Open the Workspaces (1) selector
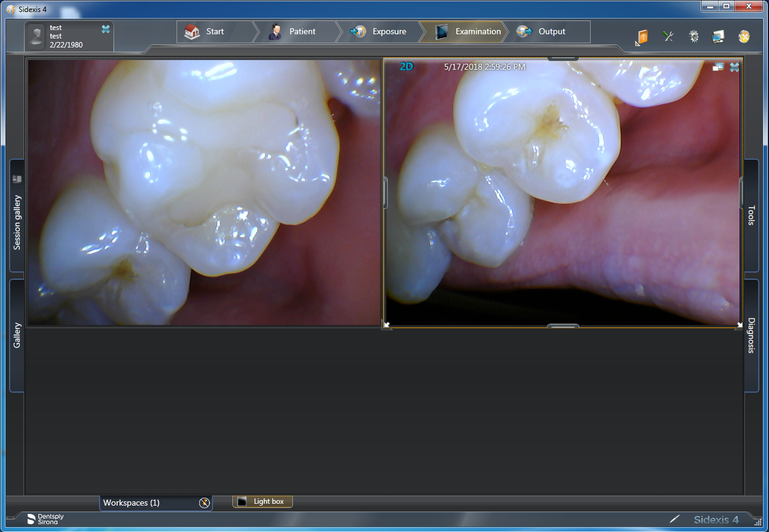 click(x=156, y=503)
